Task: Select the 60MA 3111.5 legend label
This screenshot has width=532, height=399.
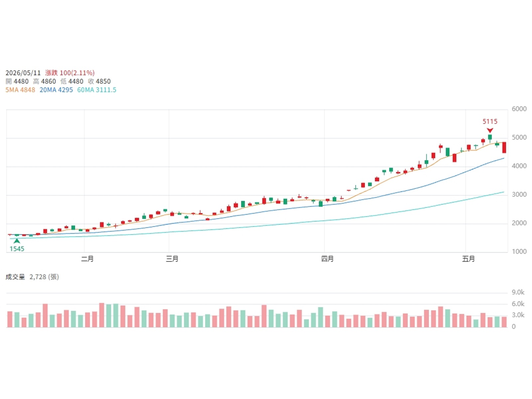Action: coord(97,90)
